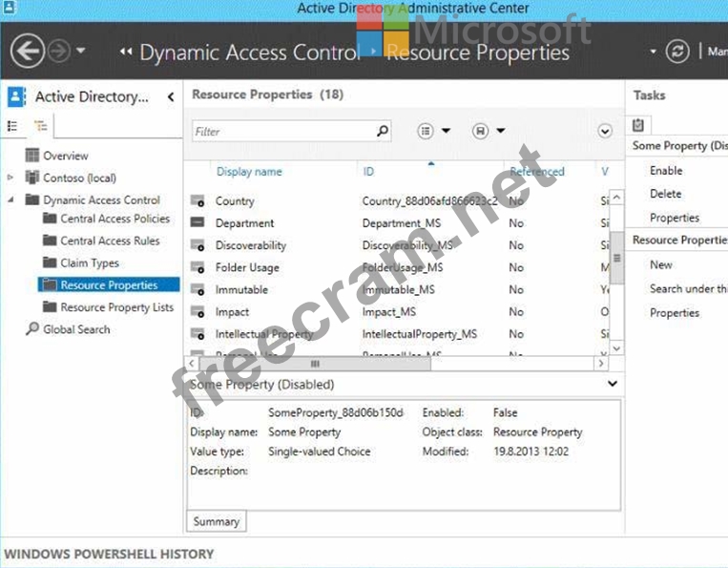
Task: Click the list view options icon
Action: pyautogui.click(x=426, y=131)
